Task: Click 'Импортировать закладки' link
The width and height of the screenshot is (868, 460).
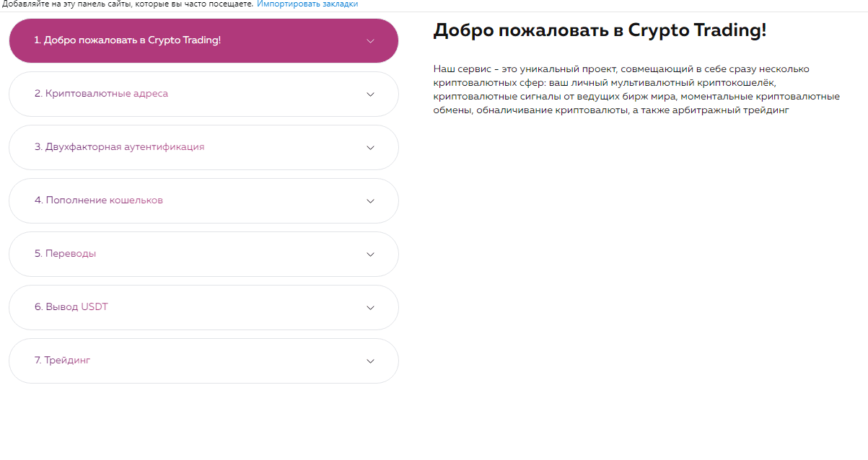Action: (x=307, y=4)
